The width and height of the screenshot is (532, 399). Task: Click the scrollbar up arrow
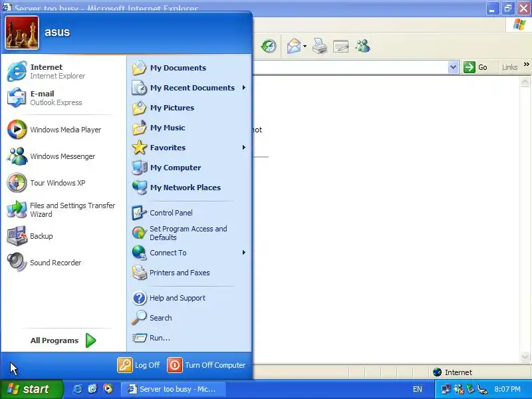tap(525, 82)
